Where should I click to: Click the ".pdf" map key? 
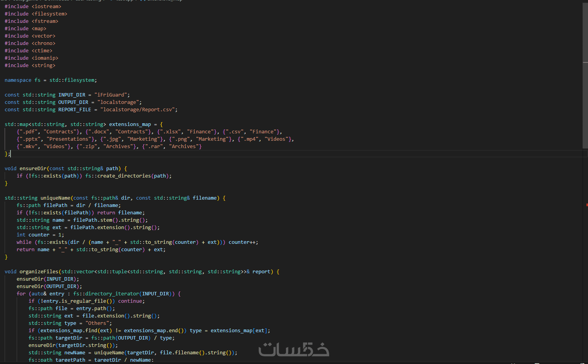pyautogui.click(x=29, y=132)
